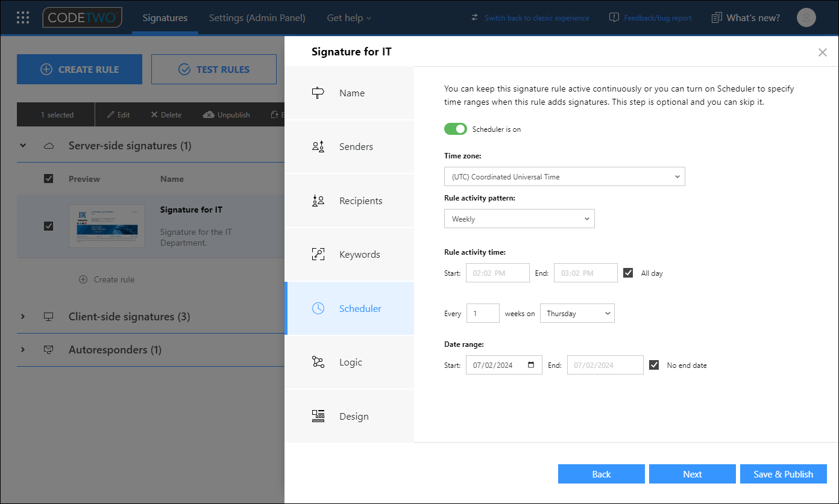Follow the Switch back to classic experience link
The height and width of the screenshot is (504, 839).
pyautogui.click(x=537, y=17)
